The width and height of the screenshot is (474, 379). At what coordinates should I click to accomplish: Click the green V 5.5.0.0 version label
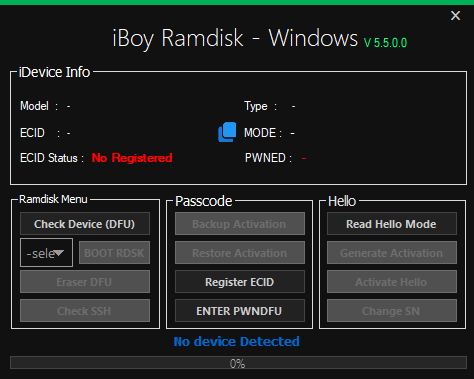(385, 43)
